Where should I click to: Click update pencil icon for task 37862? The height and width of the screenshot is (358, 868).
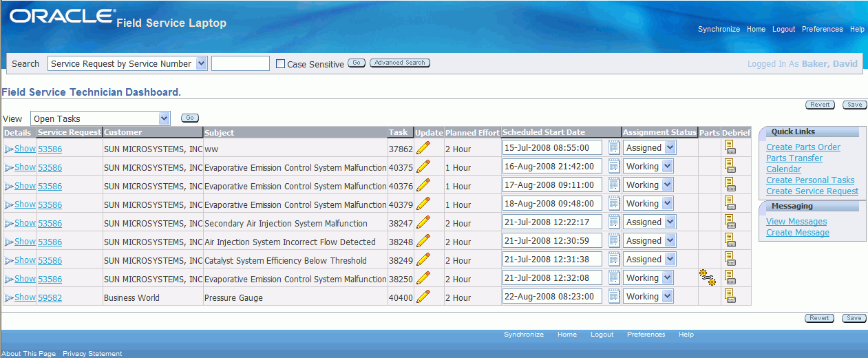coord(423,147)
